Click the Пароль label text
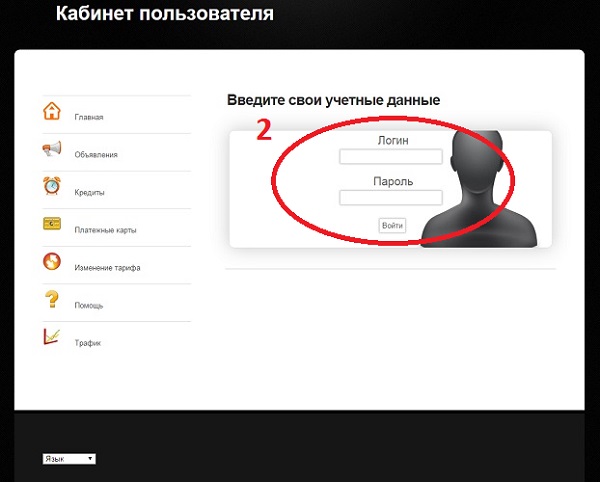Viewport: 600px width, 482px height. coord(393,181)
